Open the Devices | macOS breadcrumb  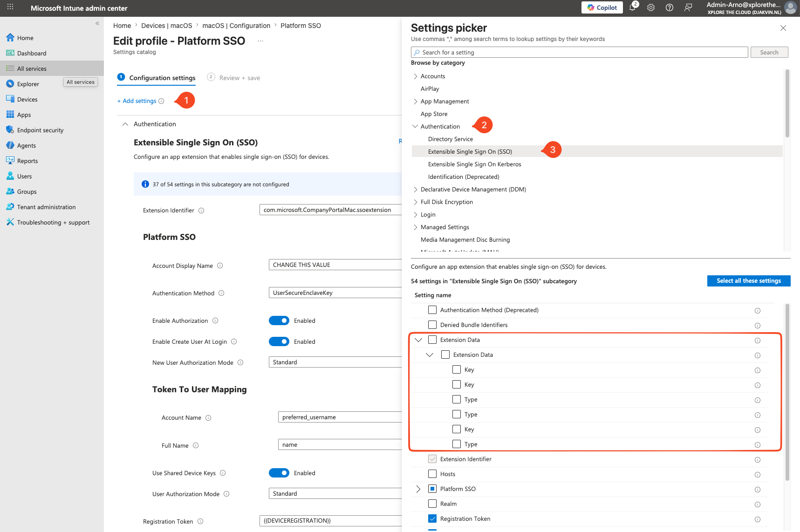pos(167,26)
